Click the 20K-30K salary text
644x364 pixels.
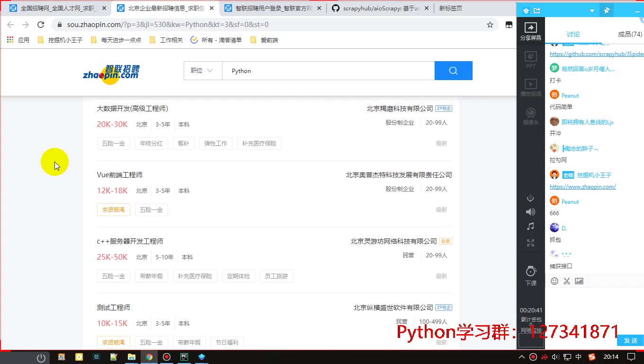(112, 124)
